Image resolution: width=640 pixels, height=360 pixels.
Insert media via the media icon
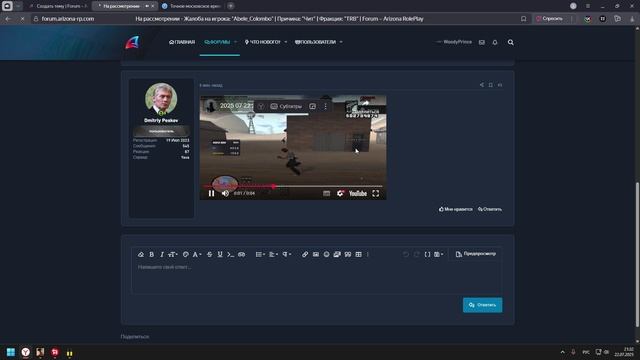click(x=337, y=254)
